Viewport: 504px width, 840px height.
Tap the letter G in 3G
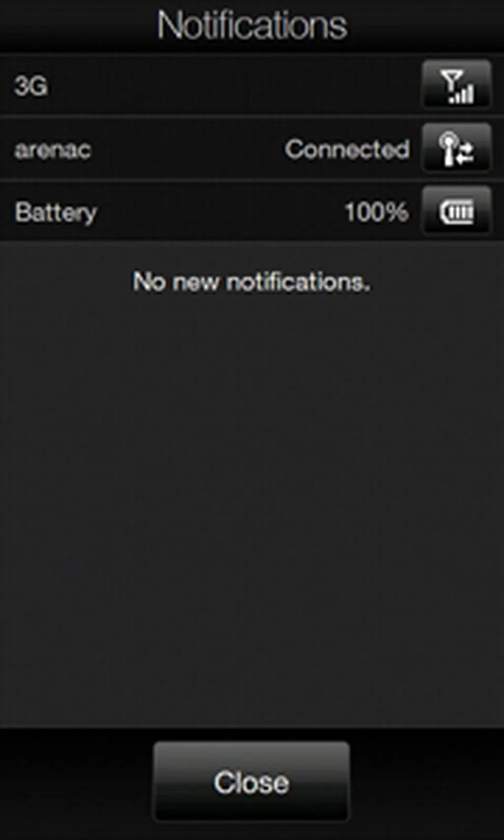point(38,87)
